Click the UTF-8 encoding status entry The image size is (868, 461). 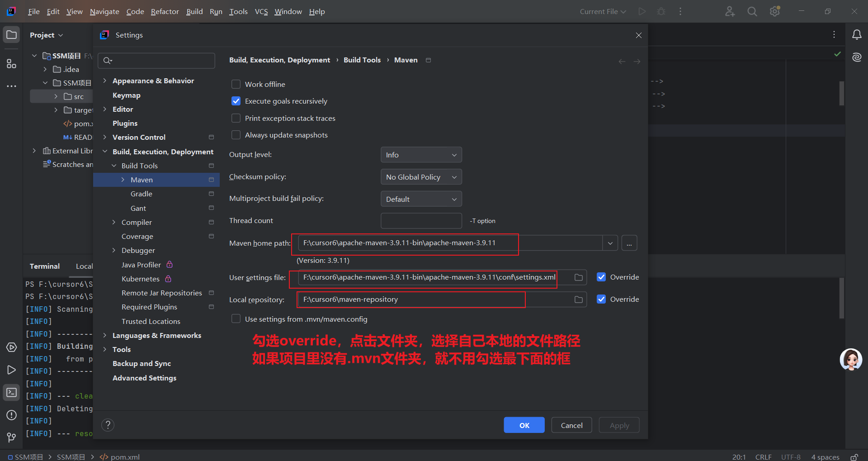[x=791, y=457]
